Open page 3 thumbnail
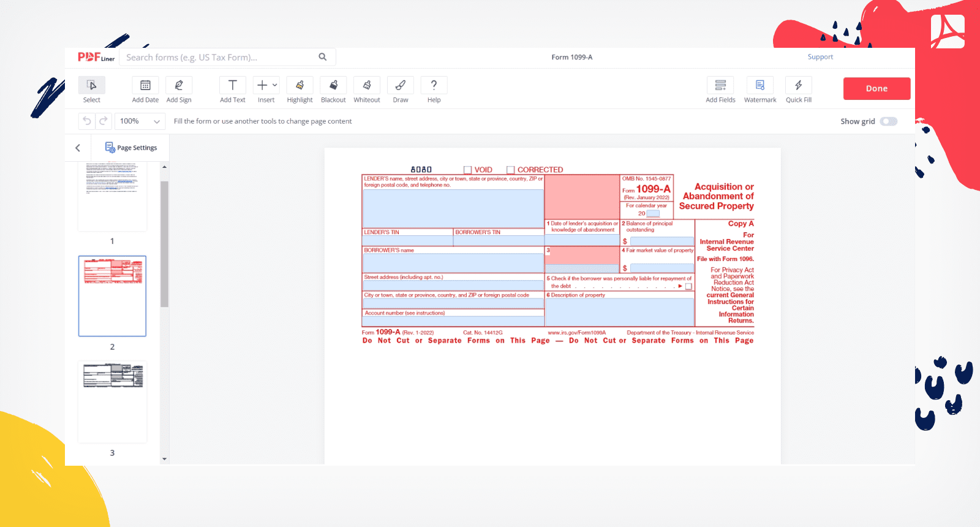 click(x=112, y=402)
